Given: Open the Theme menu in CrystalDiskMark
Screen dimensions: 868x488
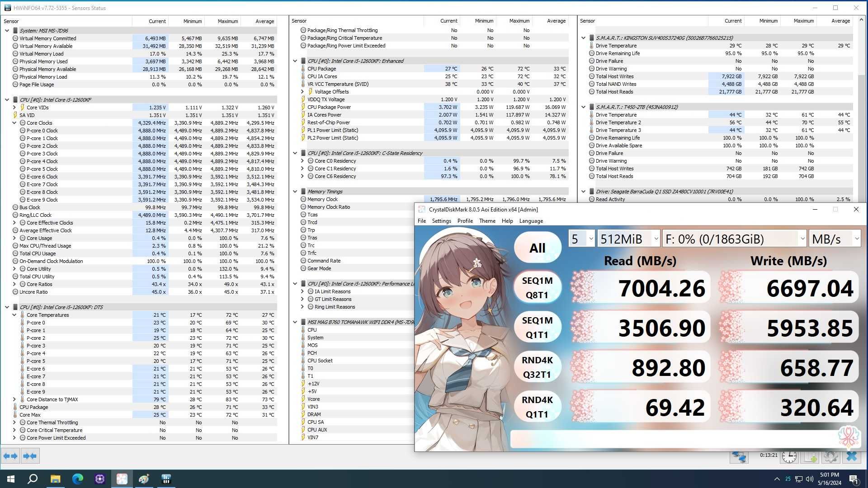Looking at the screenshot, I should click(x=487, y=221).
